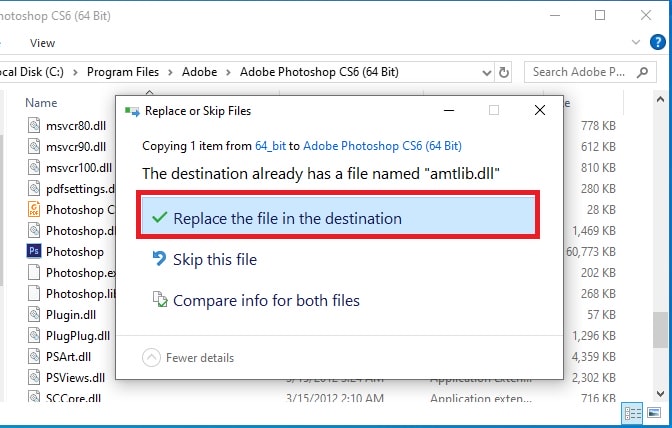Screen dimensions: 672x428
Task: Select Photoshop.dll file icon
Action: click(x=34, y=230)
